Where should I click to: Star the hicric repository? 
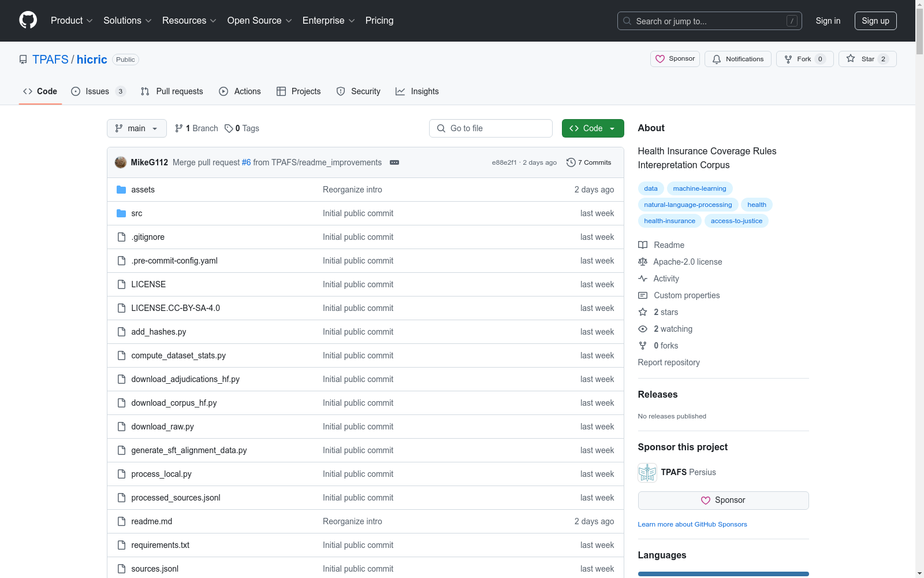(867, 59)
